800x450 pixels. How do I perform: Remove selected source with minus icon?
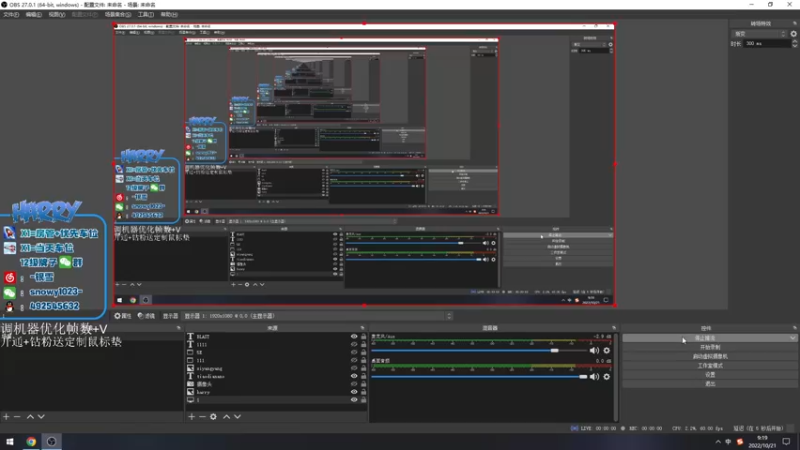tap(202, 416)
